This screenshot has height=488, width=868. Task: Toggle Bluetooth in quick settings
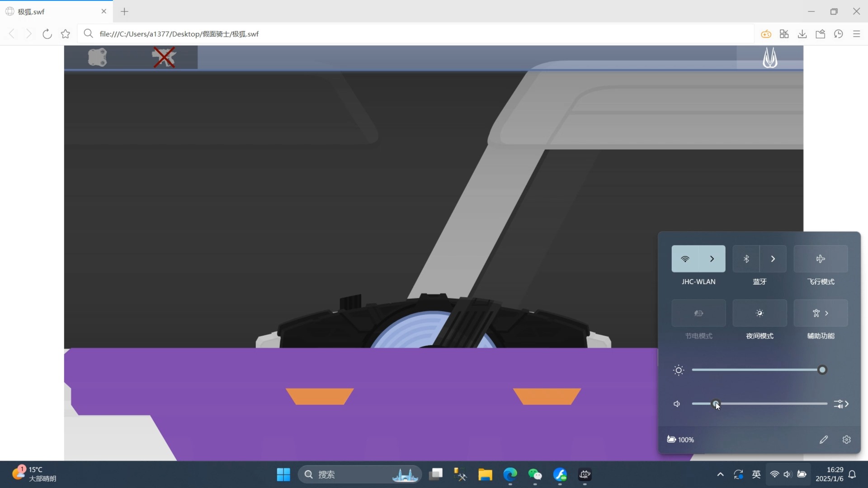(x=746, y=259)
